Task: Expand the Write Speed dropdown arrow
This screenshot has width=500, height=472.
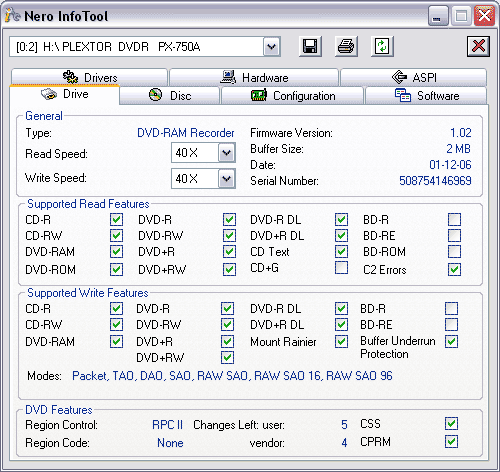Action: coord(227,179)
